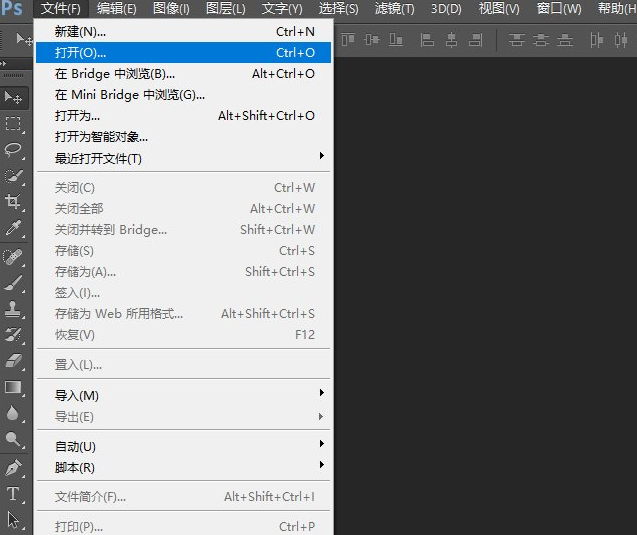Select the Quick Selection tool

pyautogui.click(x=13, y=175)
